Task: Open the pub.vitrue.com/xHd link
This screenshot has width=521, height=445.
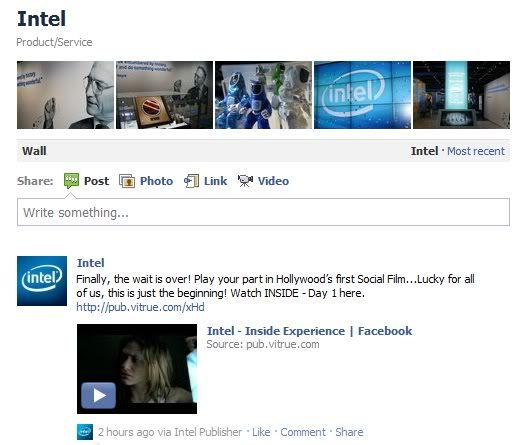Action: click(140, 307)
